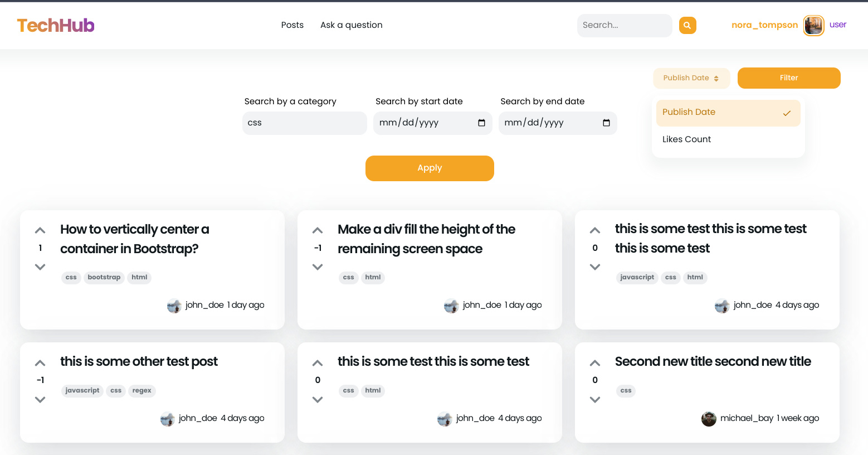The image size is (868, 455).
Task: Click nora_tompson's profile avatar
Action: 813,25
